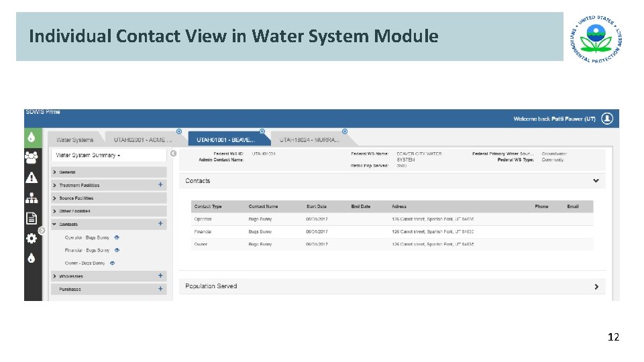Open the document sidebar icon
Image resolution: width=644 pixels, height=362 pixels.
point(32,218)
